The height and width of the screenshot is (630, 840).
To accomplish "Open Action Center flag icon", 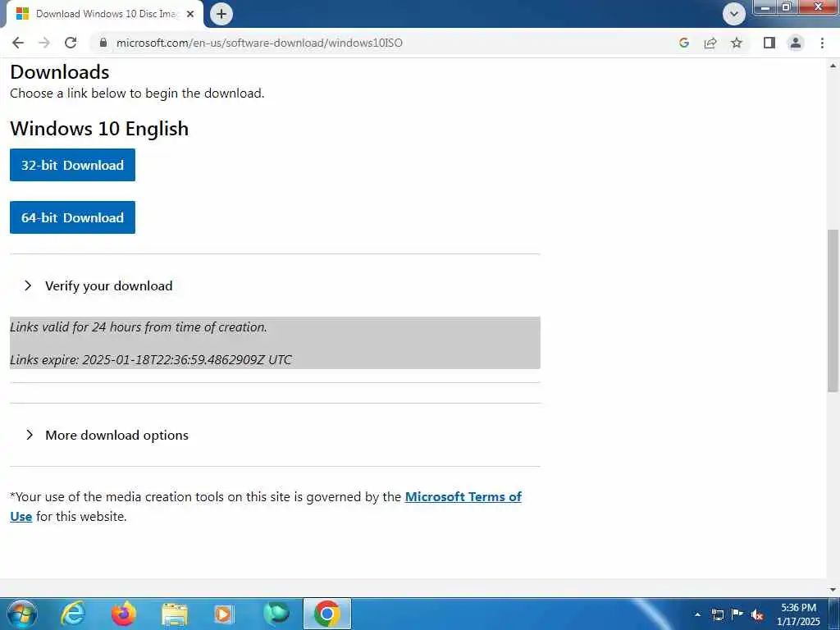I will (737, 614).
